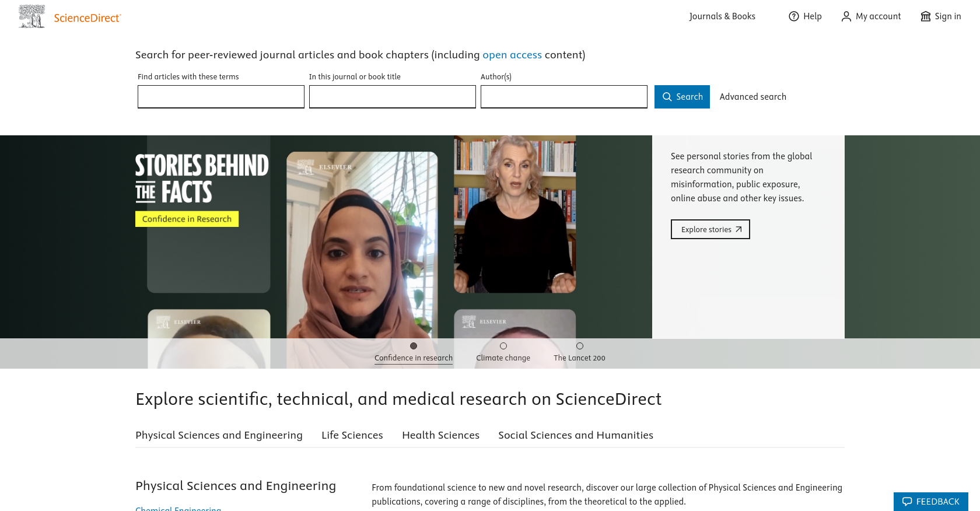
Task: Click The Lancet 200 slide label
Action: point(580,358)
